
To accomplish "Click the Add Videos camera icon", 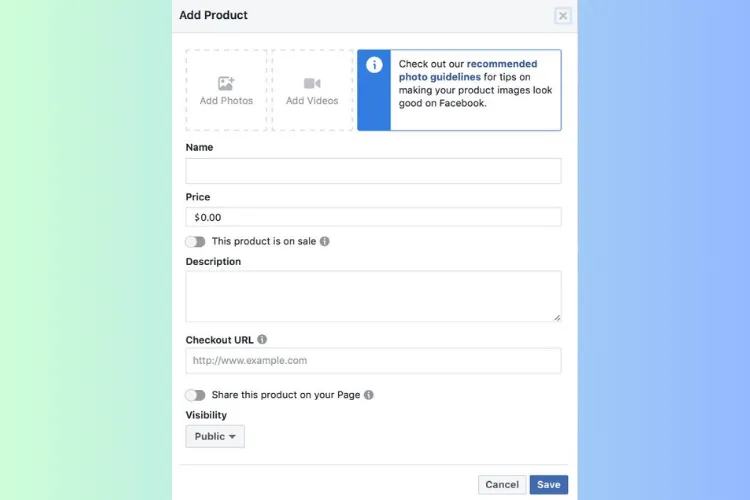I will 312,84.
